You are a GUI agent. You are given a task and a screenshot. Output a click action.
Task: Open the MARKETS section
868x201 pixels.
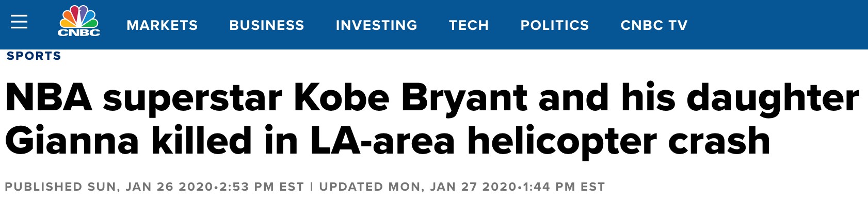[x=162, y=25]
